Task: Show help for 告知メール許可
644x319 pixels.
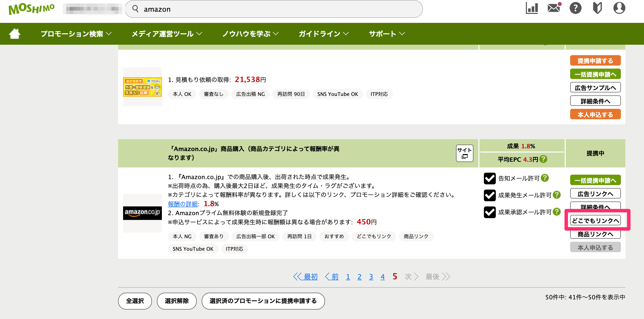Action: (x=545, y=178)
